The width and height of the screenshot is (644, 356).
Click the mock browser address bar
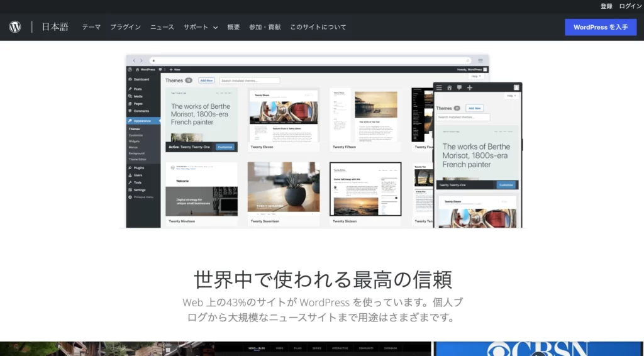click(x=310, y=60)
